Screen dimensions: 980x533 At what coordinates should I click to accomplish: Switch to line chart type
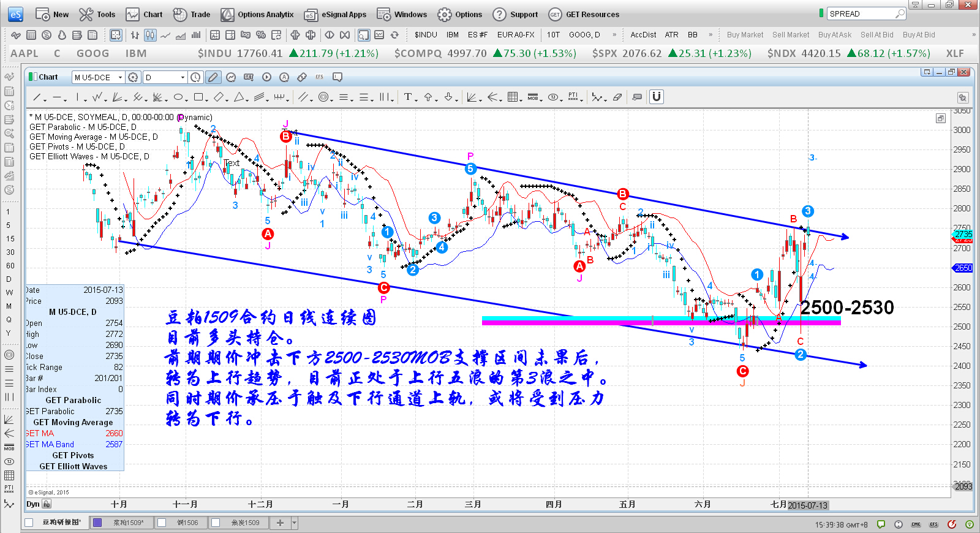[x=165, y=35]
